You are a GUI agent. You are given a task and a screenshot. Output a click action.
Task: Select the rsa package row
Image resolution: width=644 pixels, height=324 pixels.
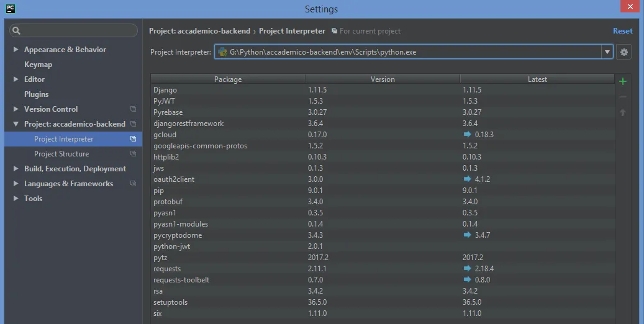pos(383,290)
